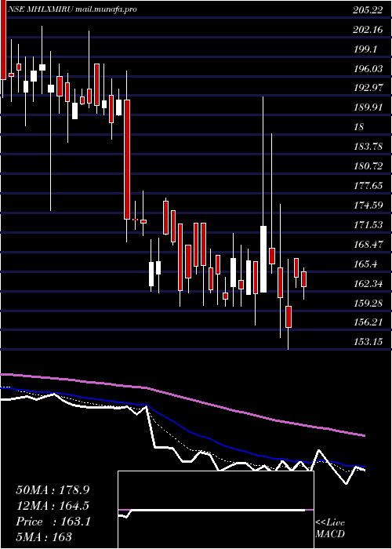
Task: Click the 199.1 price axis label
Action: (x=365, y=49)
